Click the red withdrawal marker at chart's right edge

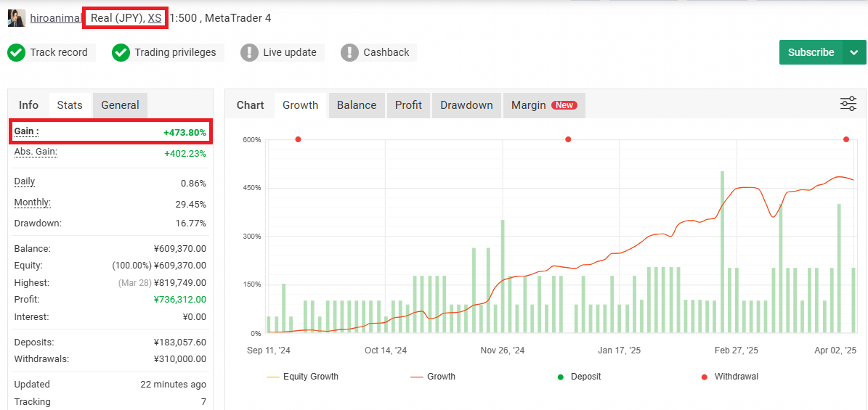846,139
